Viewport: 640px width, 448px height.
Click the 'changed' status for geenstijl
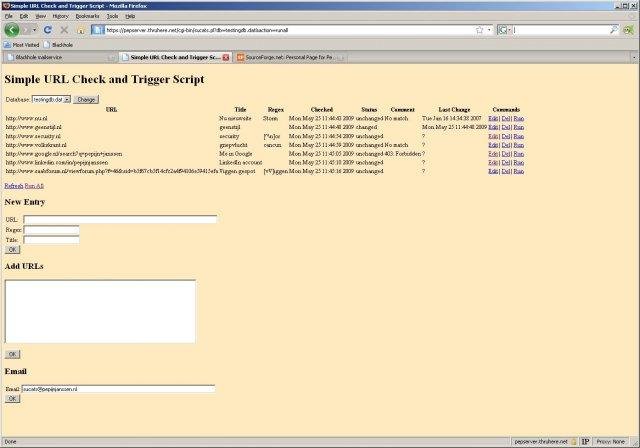click(366, 127)
